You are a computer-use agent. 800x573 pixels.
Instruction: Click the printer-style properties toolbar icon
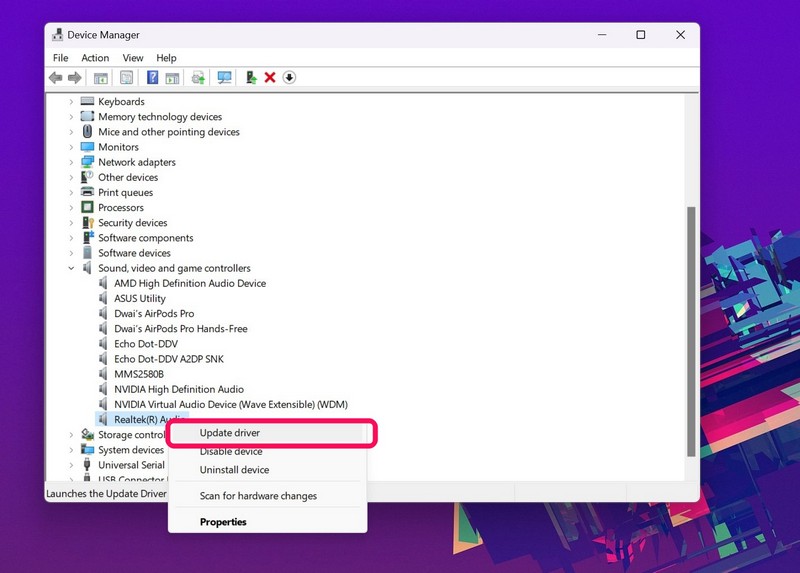pos(198,78)
